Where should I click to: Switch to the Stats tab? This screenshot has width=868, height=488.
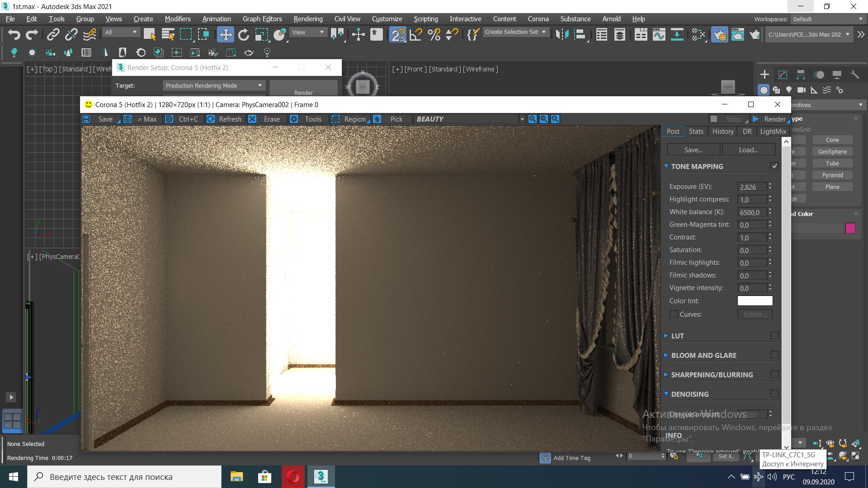point(696,131)
